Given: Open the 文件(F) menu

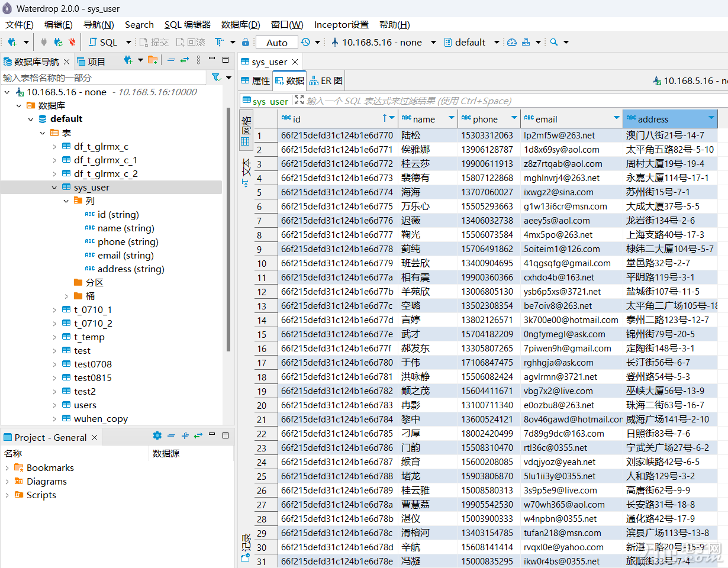Looking at the screenshot, I should coord(20,24).
